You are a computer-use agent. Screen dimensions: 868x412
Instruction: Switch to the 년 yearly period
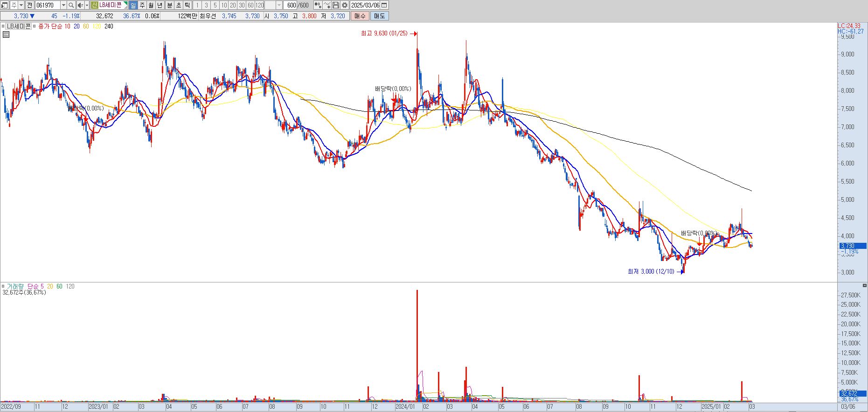pyautogui.click(x=160, y=5)
